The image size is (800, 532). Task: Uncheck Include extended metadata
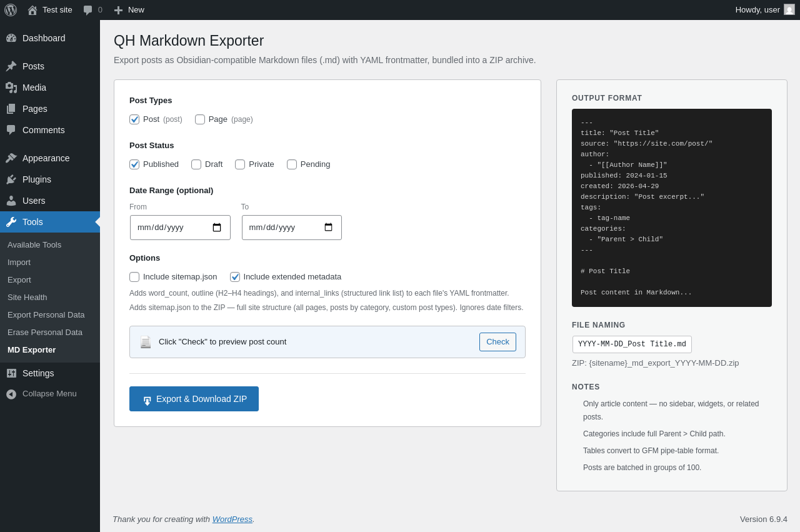tap(235, 277)
